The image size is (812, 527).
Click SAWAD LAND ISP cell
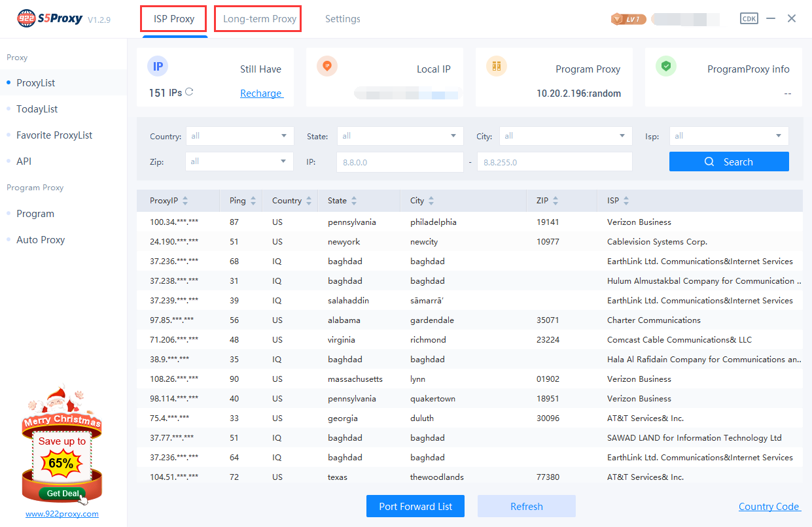pyautogui.click(x=694, y=438)
